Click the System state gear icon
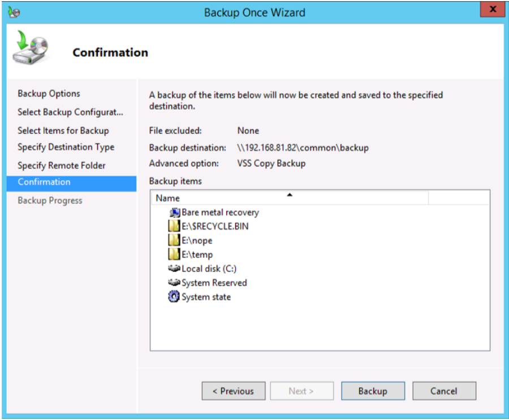 pos(174,297)
